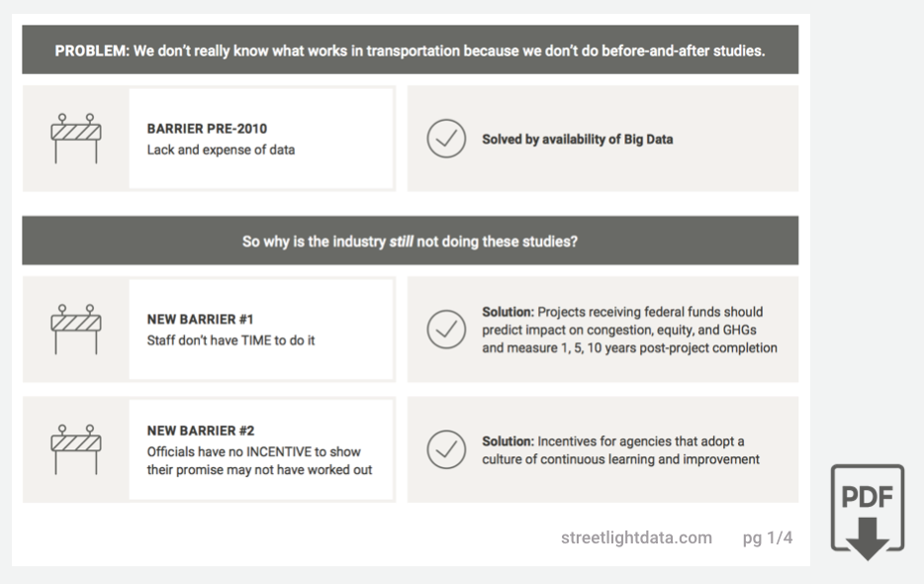Click the solution text about federal funds
Image resolution: width=924 pixels, height=584 pixels.
coord(629,330)
